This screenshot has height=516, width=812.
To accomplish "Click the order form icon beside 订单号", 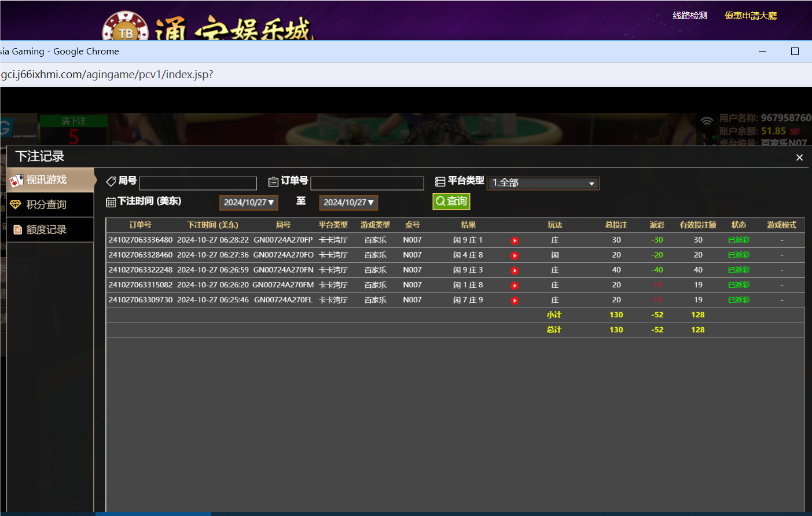I will (274, 181).
